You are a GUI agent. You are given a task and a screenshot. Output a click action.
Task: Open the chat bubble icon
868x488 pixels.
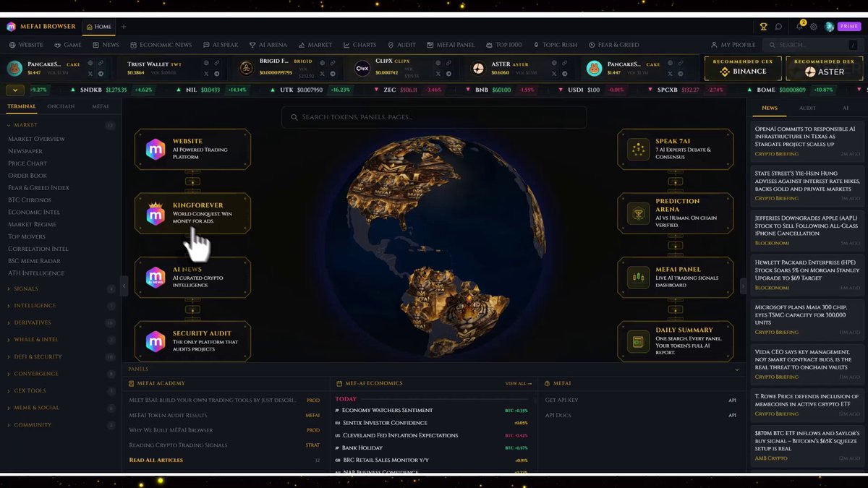coord(778,27)
